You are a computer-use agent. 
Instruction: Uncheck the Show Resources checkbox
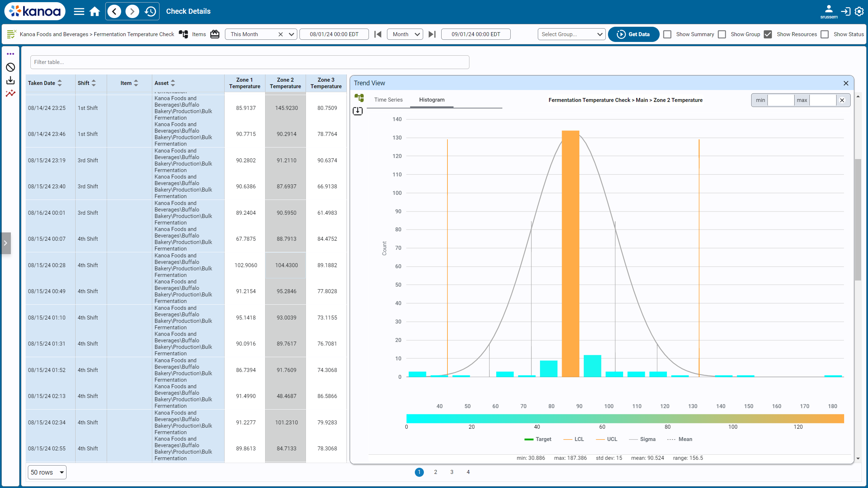tap(768, 34)
